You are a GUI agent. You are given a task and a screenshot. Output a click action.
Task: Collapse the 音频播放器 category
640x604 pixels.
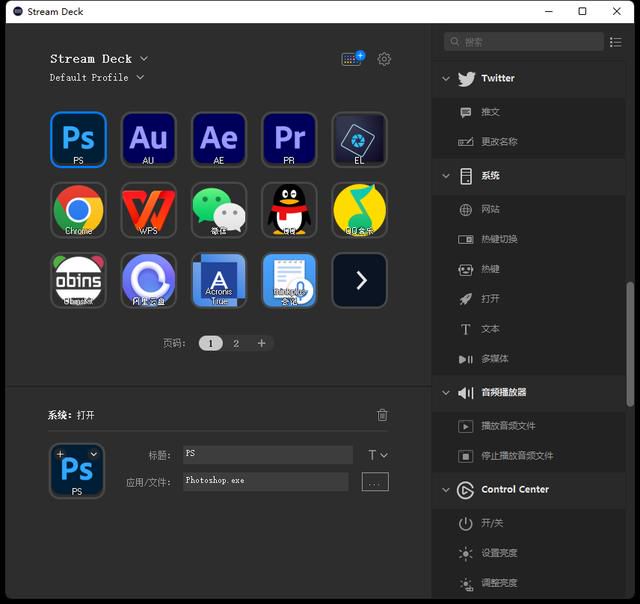[446, 393]
